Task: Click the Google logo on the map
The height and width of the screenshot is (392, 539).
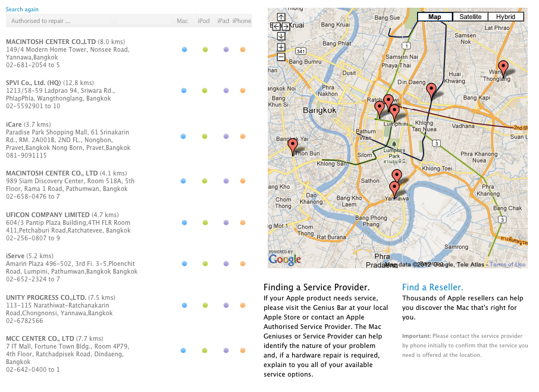Action: point(284,259)
